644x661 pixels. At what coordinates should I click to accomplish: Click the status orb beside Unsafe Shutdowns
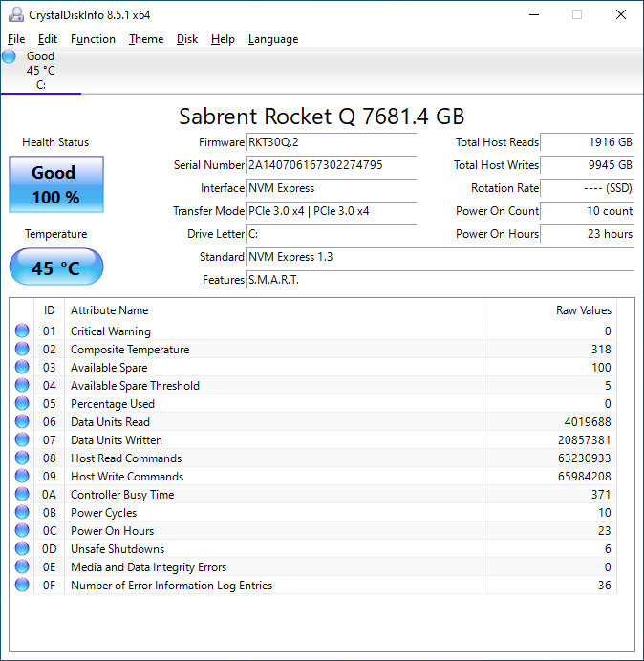[22, 549]
